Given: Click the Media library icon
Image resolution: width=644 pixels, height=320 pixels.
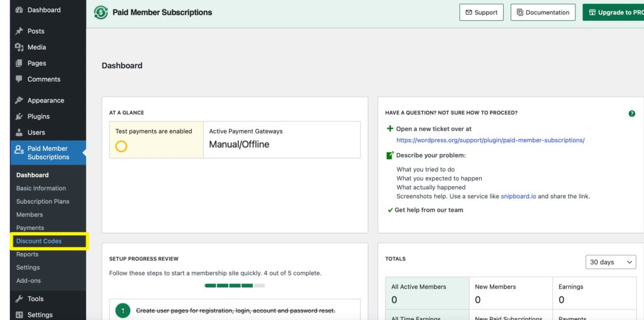Looking at the screenshot, I should (x=19, y=47).
